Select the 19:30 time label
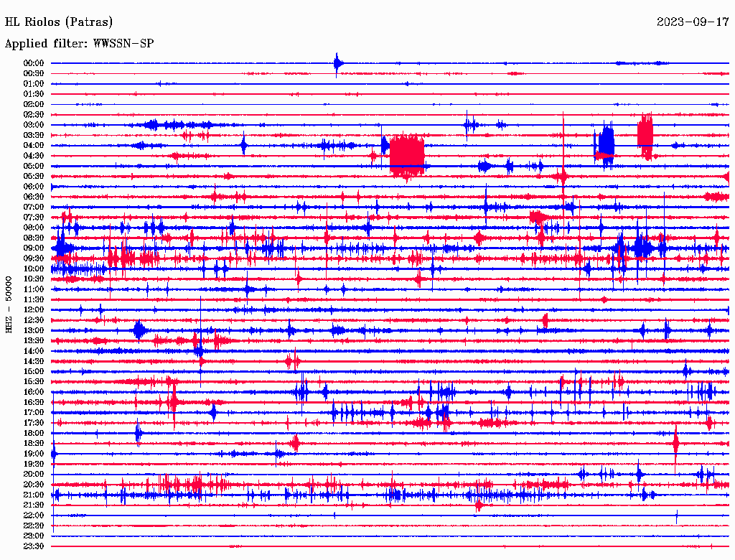Screen dimensions: 735x560 [x=34, y=464]
